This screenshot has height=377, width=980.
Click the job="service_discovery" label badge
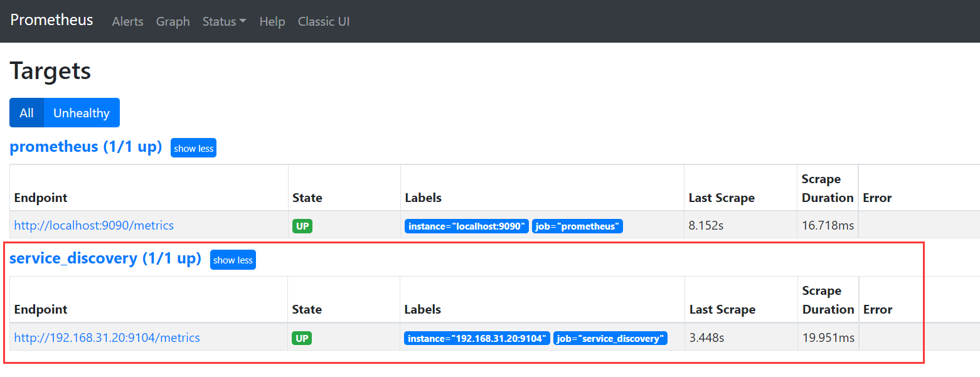(610, 338)
